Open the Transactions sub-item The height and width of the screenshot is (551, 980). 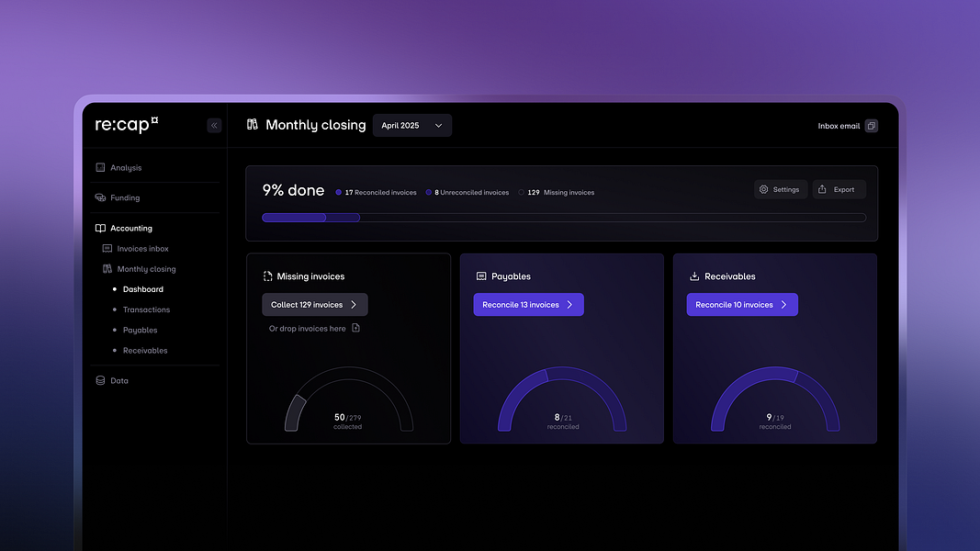coord(146,309)
